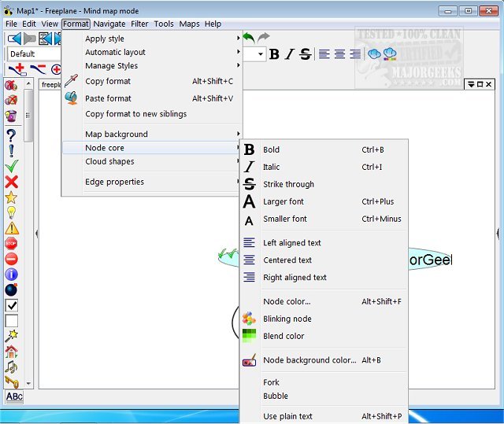
Task: Select Copy format to new siblings
Action: click(x=152, y=114)
